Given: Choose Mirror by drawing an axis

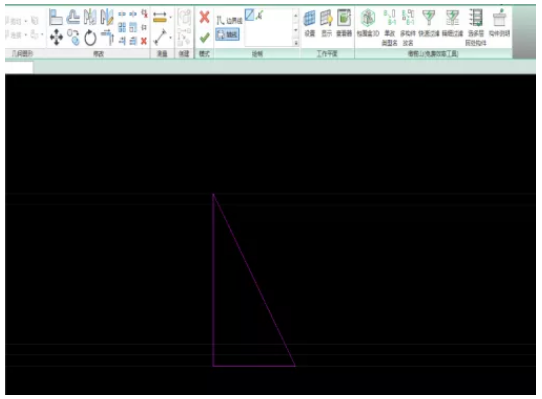Looking at the screenshot, I should (107, 17).
